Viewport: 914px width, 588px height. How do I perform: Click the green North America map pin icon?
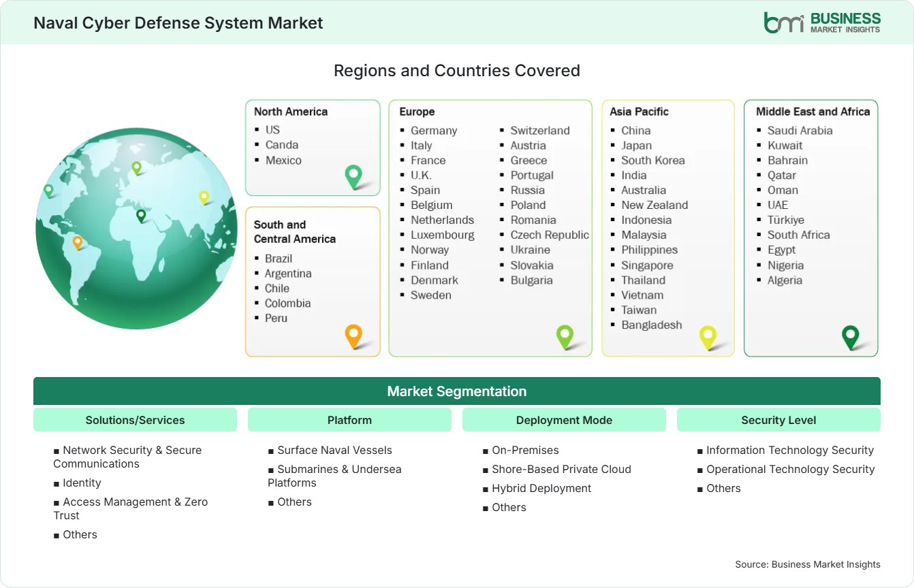point(353,176)
